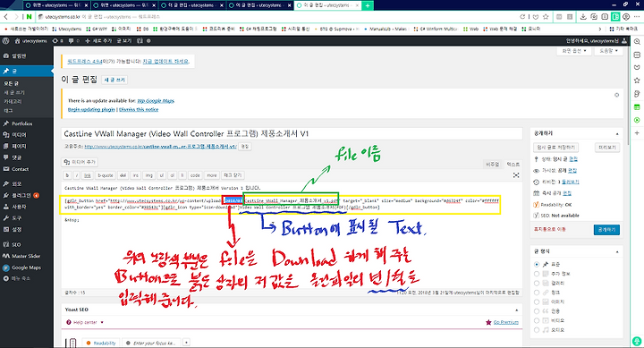This screenshot has height=348, width=644.
Task: Open the updates count in admin bar
Action: tap(57, 41)
